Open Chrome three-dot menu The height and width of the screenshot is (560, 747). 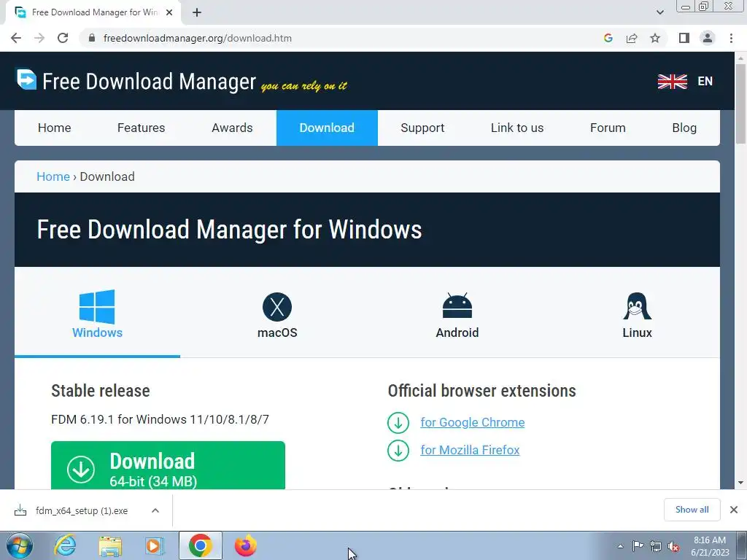pos(731,38)
